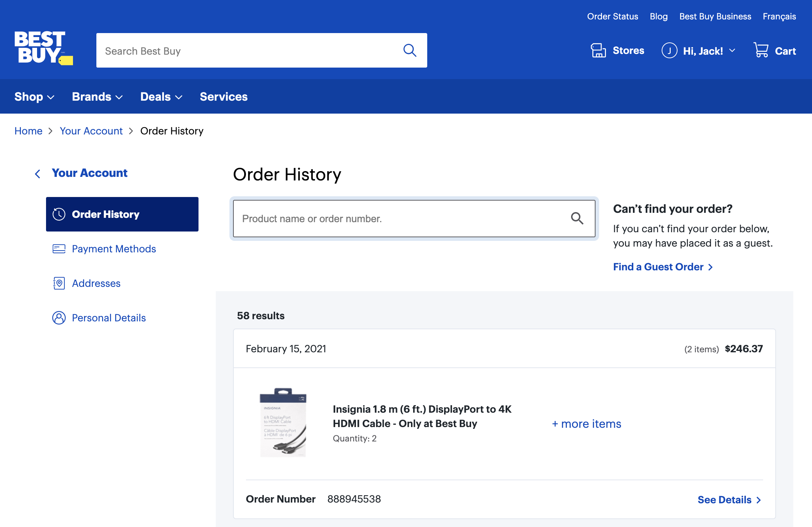Image resolution: width=812 pixels, height=527 pixels.
Task: Open the Services menu item
Action: tap(224, 97)
